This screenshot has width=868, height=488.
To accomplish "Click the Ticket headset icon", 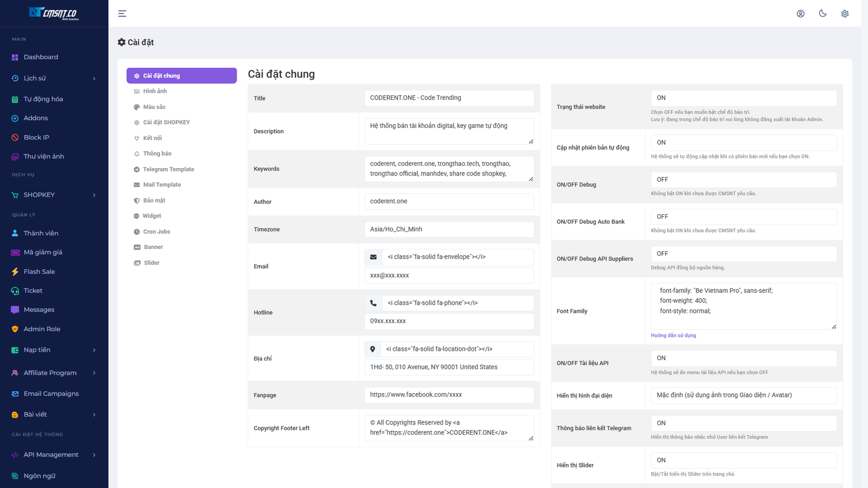I will pyautogui.click(x=15, y=291).
